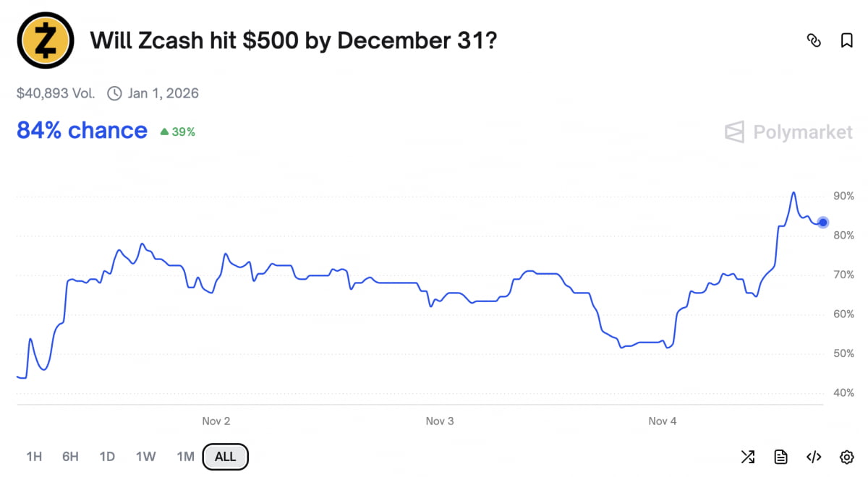Select the 1H time range
The image size is (868, 477).
pyautogui.click(x=34, y=457)
